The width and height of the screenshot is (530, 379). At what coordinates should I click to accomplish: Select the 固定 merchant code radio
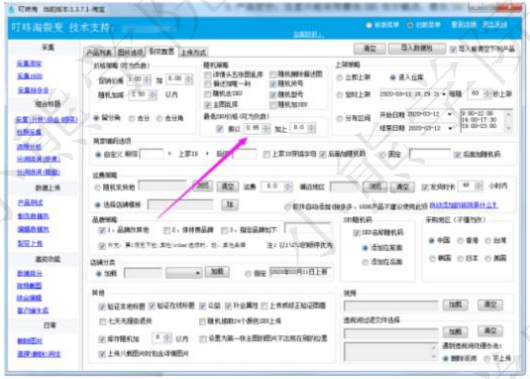[383, 155]
